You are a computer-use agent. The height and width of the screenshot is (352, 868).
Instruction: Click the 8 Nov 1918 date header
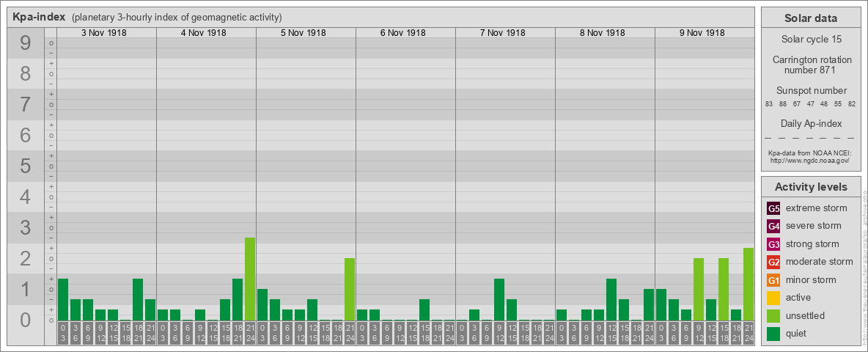point(602,33)
